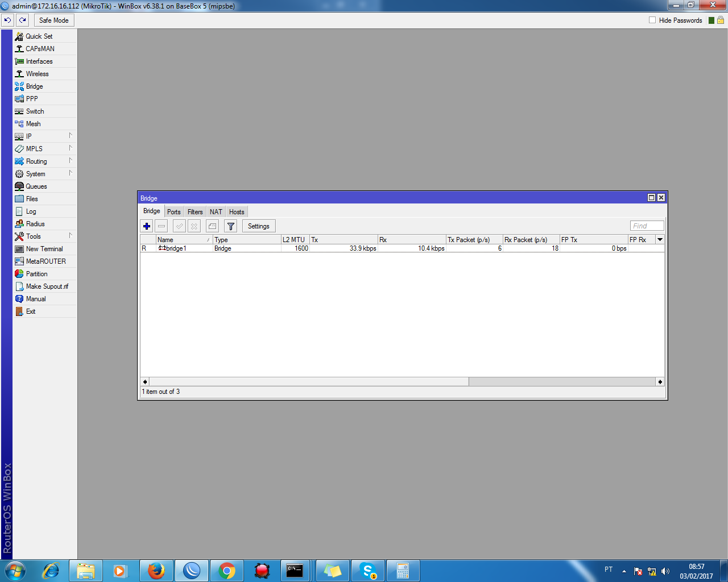
Task: Open CAPsMAN menu entry
Action: click(45, 48)
